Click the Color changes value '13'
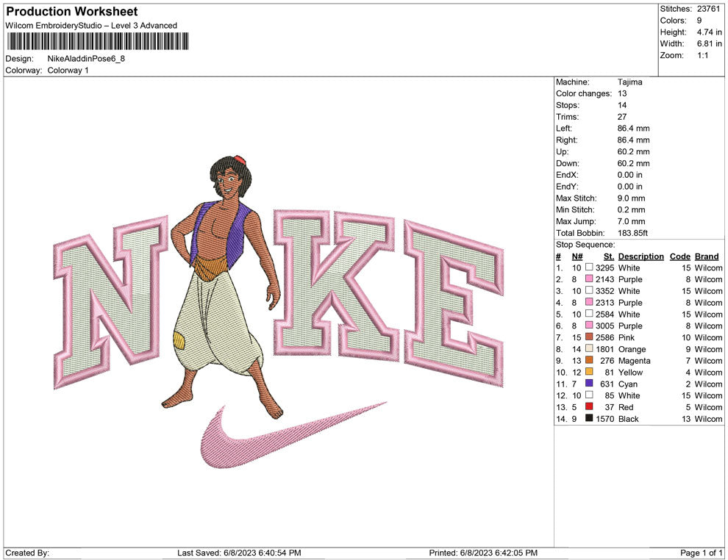 621,93
